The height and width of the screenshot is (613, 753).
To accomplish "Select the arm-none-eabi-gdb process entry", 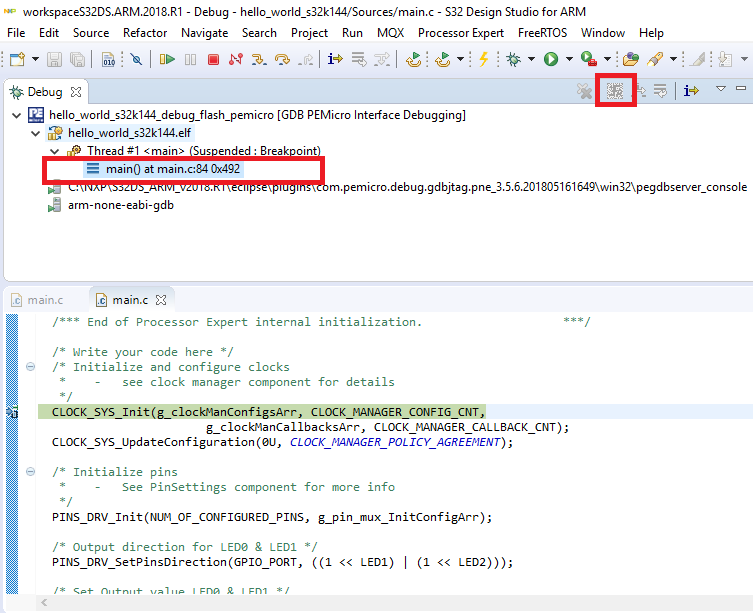I will pyautogui.click(x=111, y=205).
